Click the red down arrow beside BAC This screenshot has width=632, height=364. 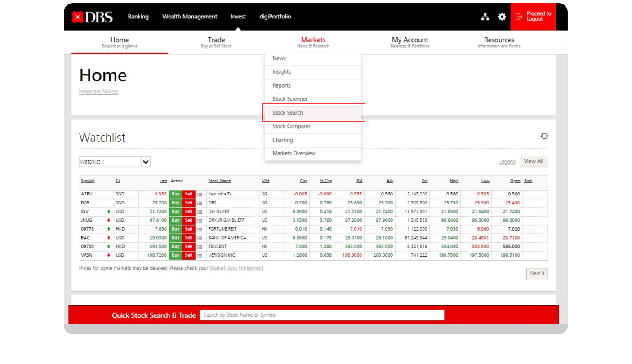108,238
